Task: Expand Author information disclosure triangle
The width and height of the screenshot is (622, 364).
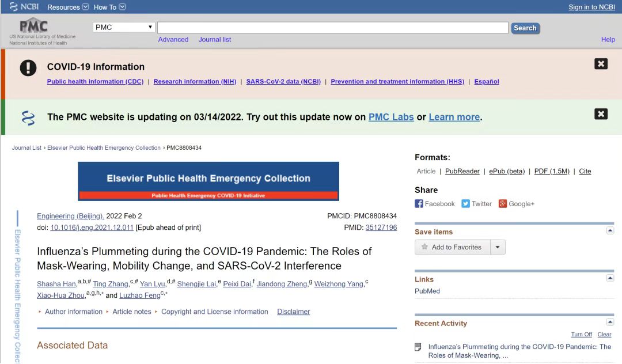Action: (x=40, y=312)
